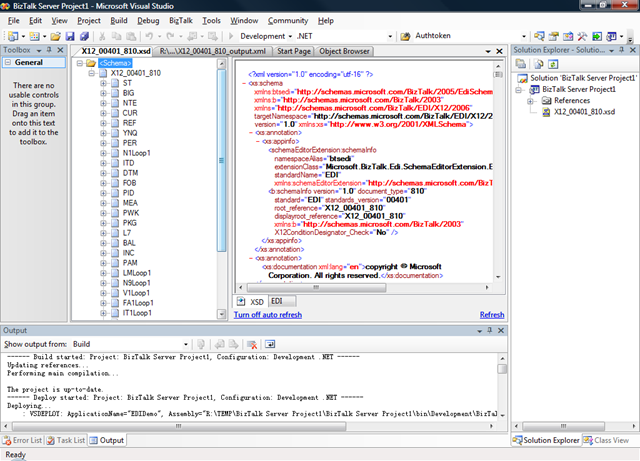The image size is (640, 461).
Task: Click the Start Debugging play icon
Action: (231, 36)
